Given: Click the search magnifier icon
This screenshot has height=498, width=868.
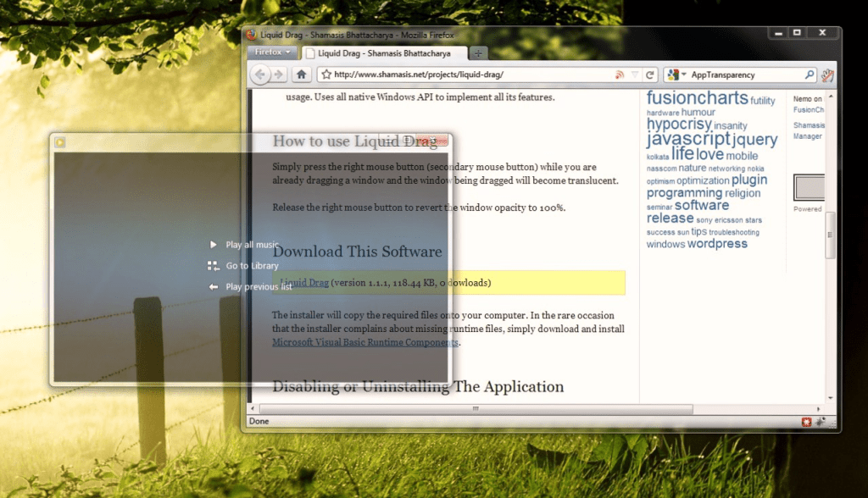Looking at the screenshot, I should click(810, 75).
